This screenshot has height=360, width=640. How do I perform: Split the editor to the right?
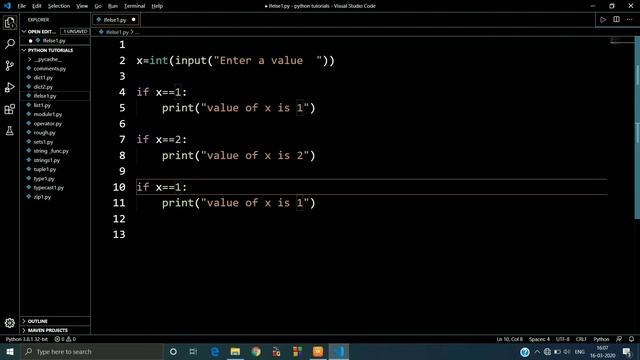616,20
